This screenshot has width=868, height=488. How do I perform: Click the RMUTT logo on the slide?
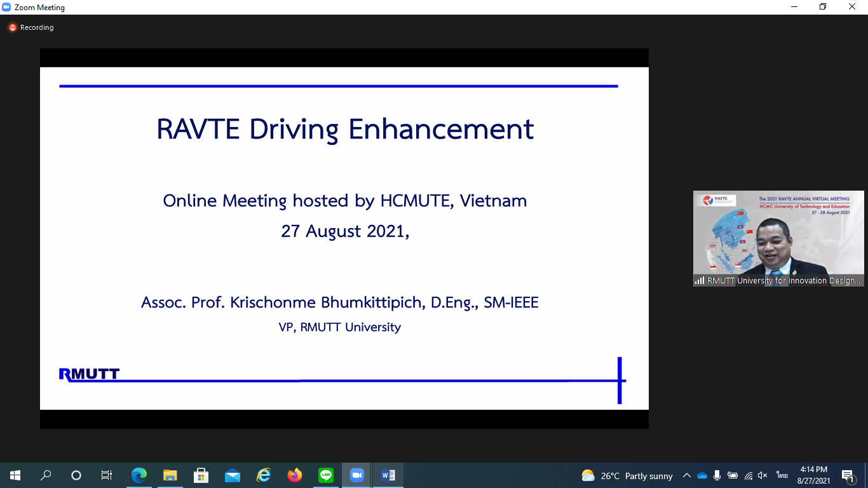coord(89,374)
